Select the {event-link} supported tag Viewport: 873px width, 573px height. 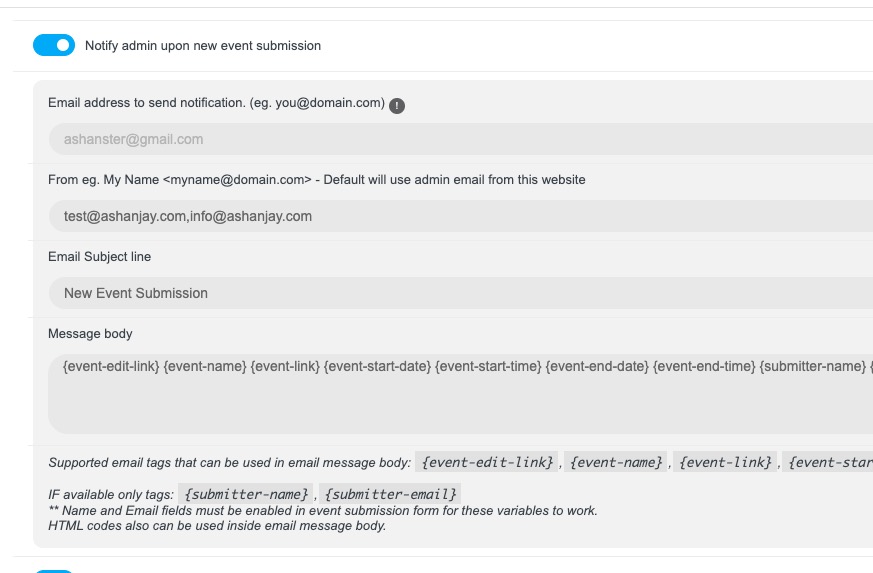725,462
